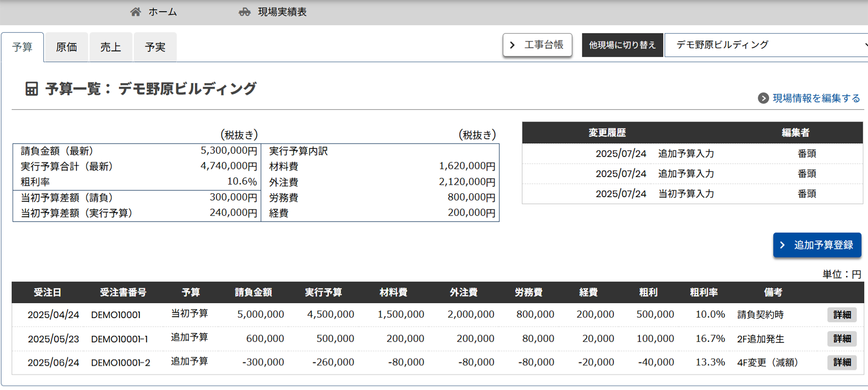Screen dimensions: 868x390
Task: Open the 現場実績表 navigation item
Action: [282, 12]
